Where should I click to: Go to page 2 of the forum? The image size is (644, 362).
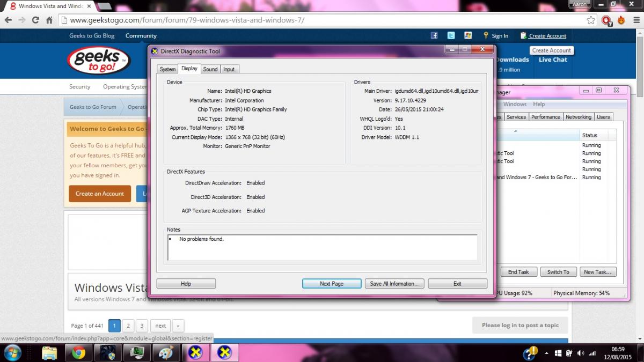pyautogui.click(x=128, y=326)
